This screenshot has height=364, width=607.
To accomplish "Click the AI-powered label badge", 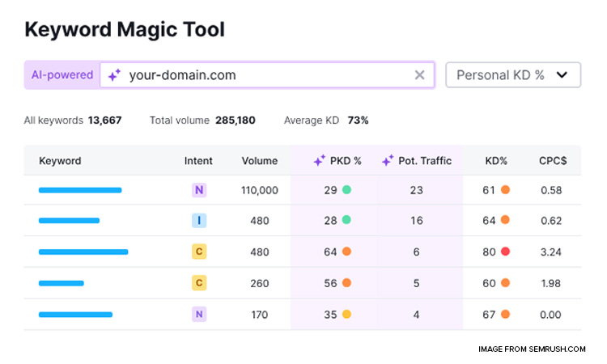I will point(62,75).
